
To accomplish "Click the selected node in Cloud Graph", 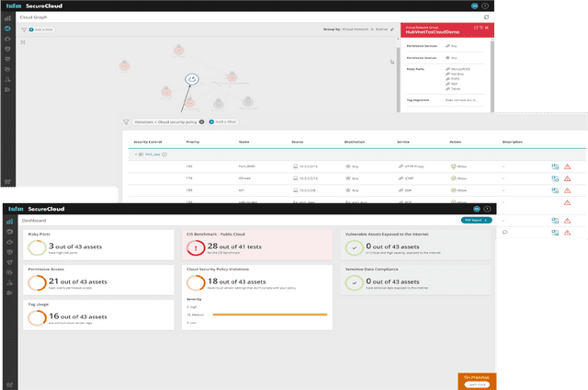I will click(x=191, y=80).
